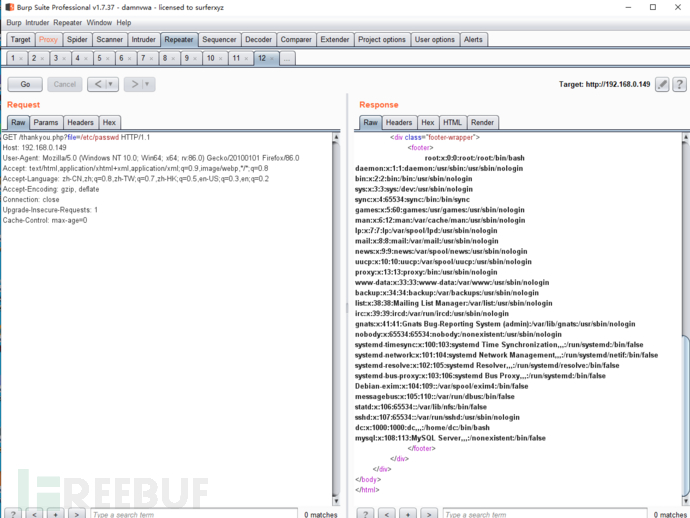The image size is (690, 518).
Task: Go to previous match in response search
Action: pos(386,514)
